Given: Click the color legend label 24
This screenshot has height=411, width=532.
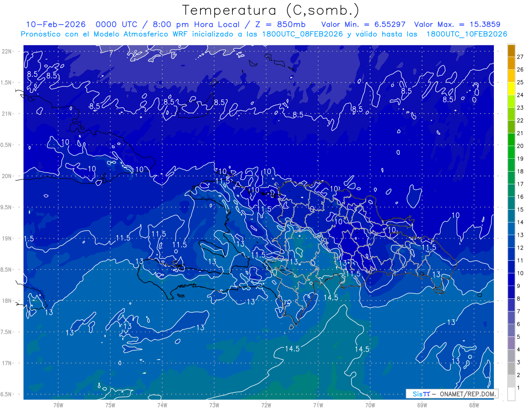Looking at the screenshot, I should coord(520,95).
